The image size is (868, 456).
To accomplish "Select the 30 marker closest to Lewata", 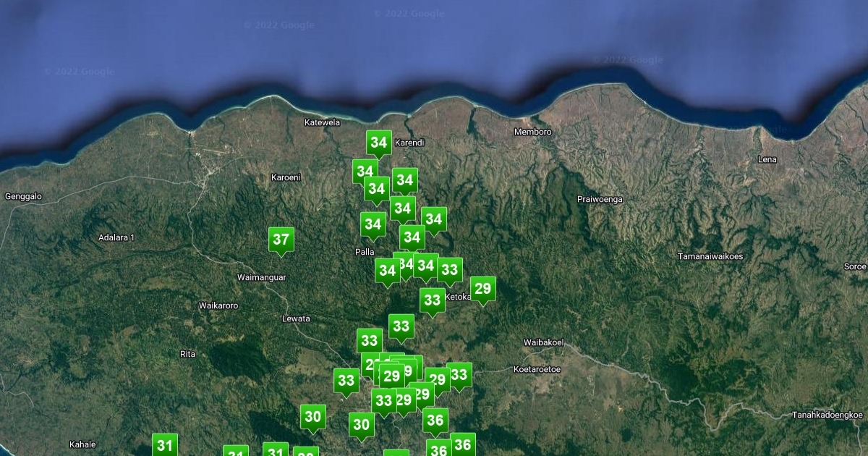I will pos(313,417).
